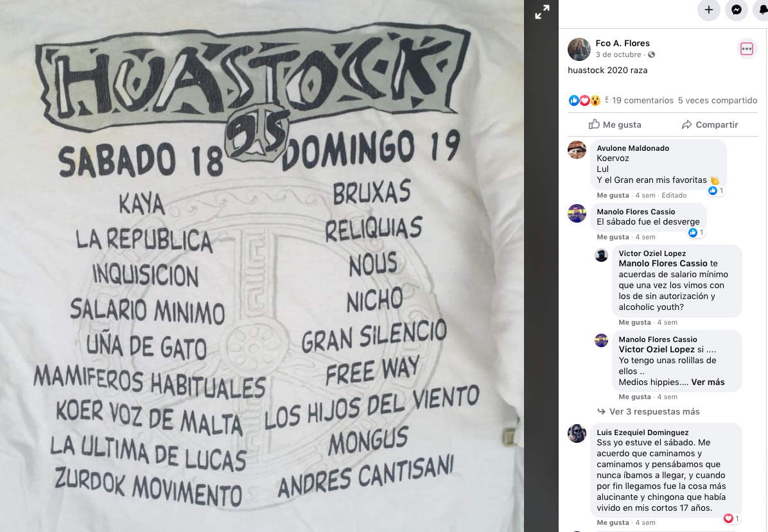Like the post with Me gusta

(615, 124)
